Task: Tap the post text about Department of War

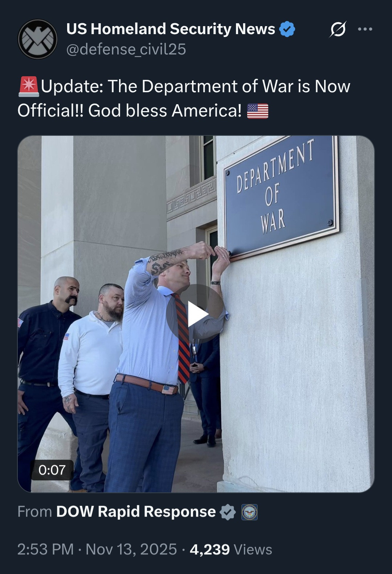Action: (184, 98)
